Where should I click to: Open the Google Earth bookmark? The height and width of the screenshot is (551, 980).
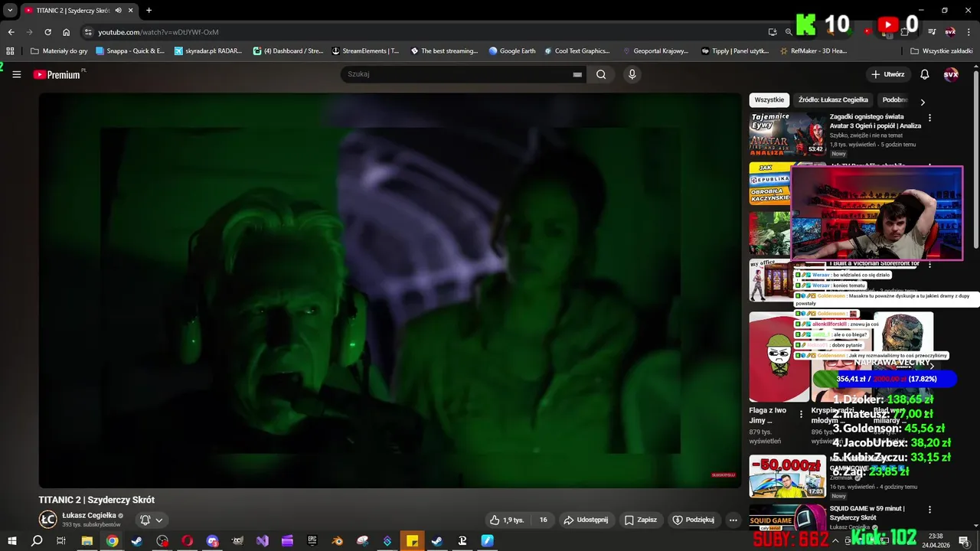coord(512,51)
